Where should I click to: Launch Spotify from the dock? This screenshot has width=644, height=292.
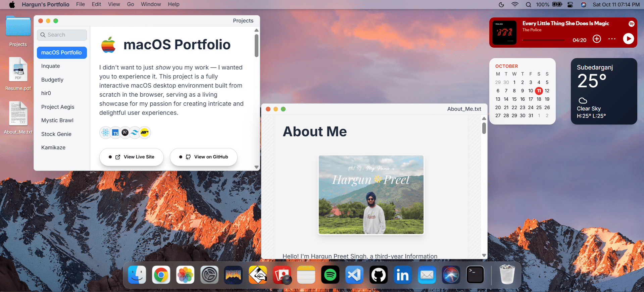[330, 275]
